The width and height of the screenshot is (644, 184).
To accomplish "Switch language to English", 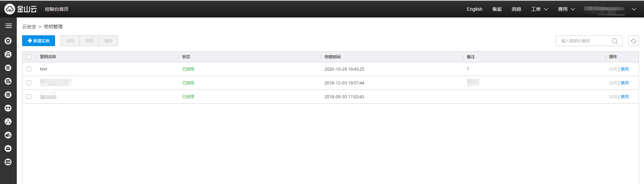I will tap(474, 9).
